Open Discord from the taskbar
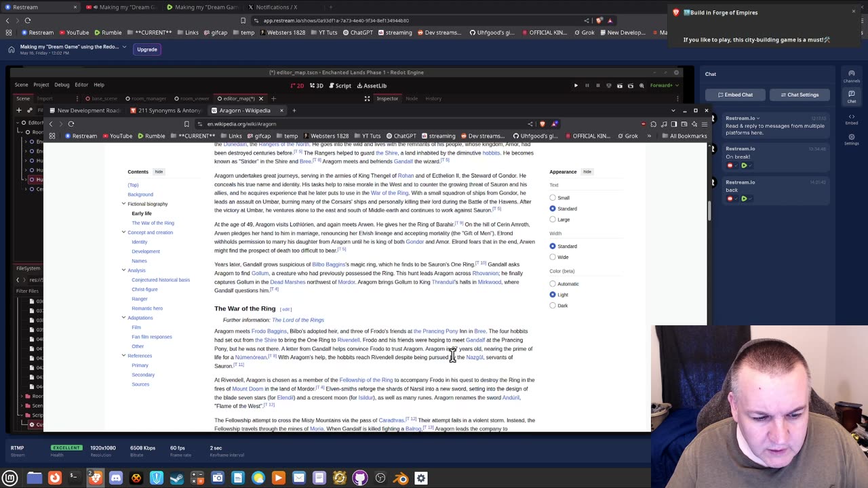This screenshot has width=868, height=488. pos(116,478)
